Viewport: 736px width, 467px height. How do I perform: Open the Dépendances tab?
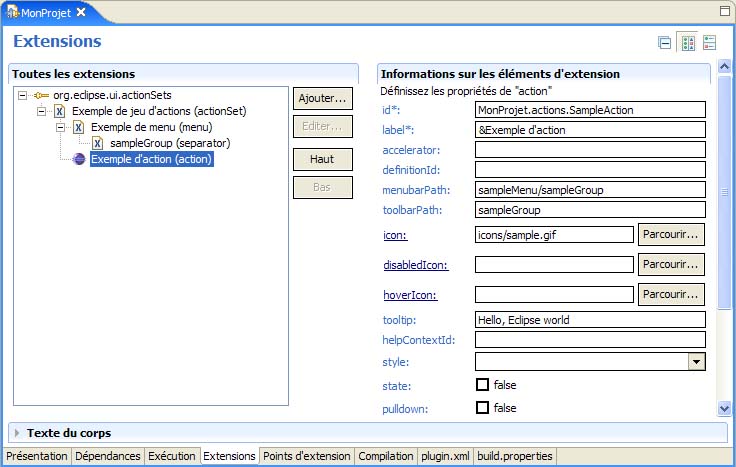(x=108, y=456)
